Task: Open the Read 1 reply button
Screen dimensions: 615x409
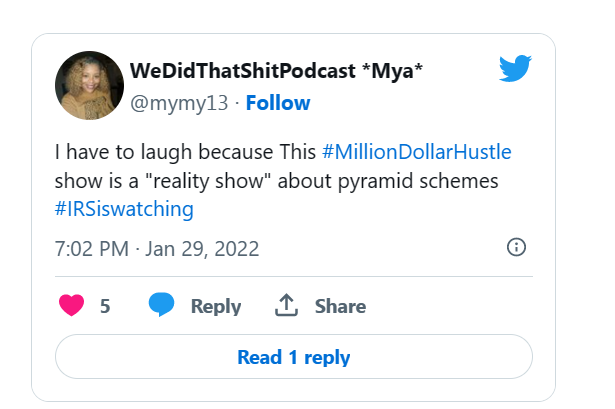Action: [294, 356]
